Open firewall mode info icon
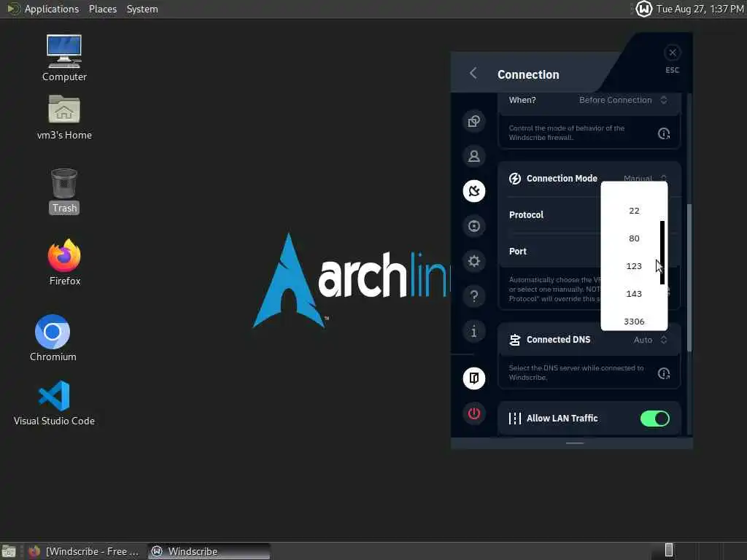The height and width of the screenshot is (560, 747). [x=664, y=133]
